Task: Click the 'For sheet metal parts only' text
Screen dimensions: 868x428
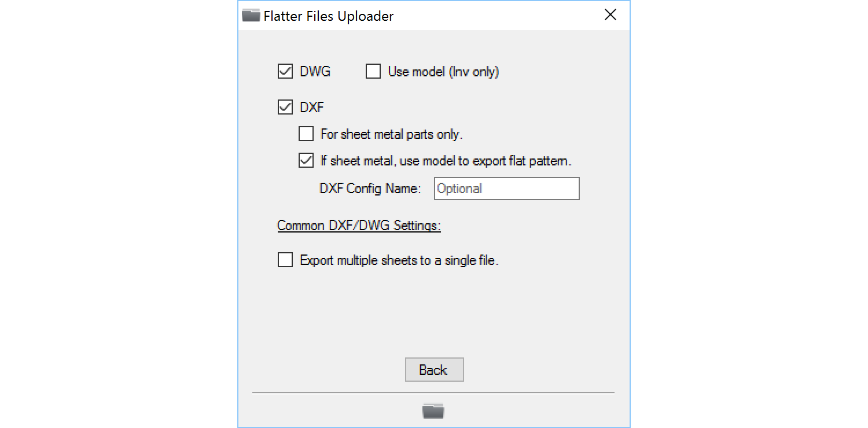Action: pyautogui.click(x=391, y=134)
